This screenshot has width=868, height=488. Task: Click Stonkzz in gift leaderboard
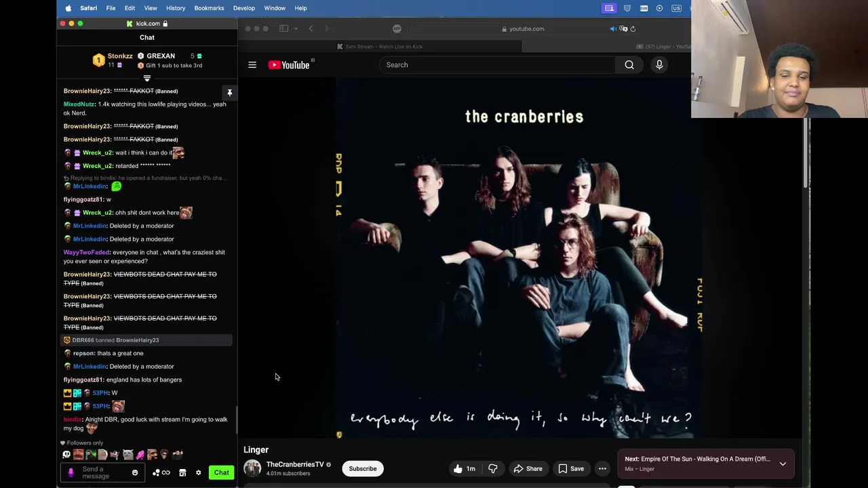click(x=120, y=56)
